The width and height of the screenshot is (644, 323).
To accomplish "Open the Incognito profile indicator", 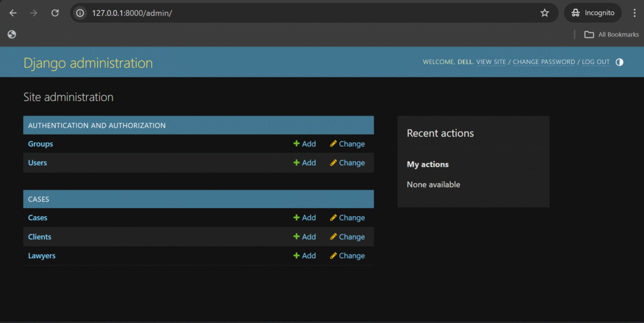I will click(592, 13).
